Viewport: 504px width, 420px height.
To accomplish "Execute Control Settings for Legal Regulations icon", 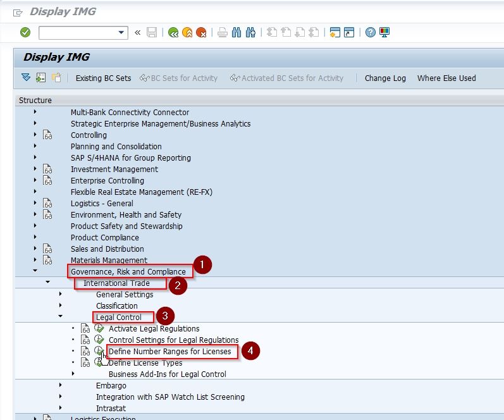I will click(x=99, y=340).
